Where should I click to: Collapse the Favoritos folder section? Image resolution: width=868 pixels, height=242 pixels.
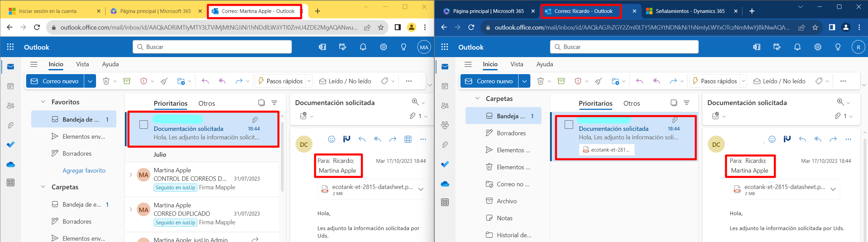click(43, 102)
